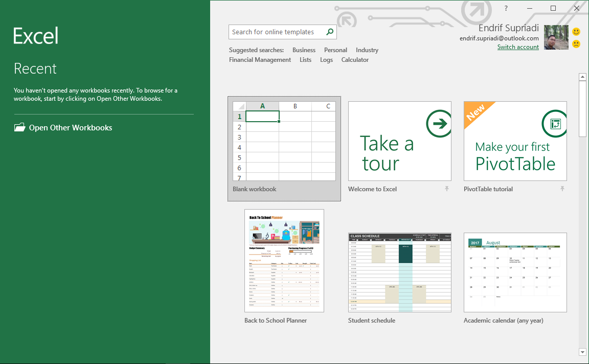Select the Personal suggested search
Image resolution: width=589 pixels, height=364 pixels.
335,50
